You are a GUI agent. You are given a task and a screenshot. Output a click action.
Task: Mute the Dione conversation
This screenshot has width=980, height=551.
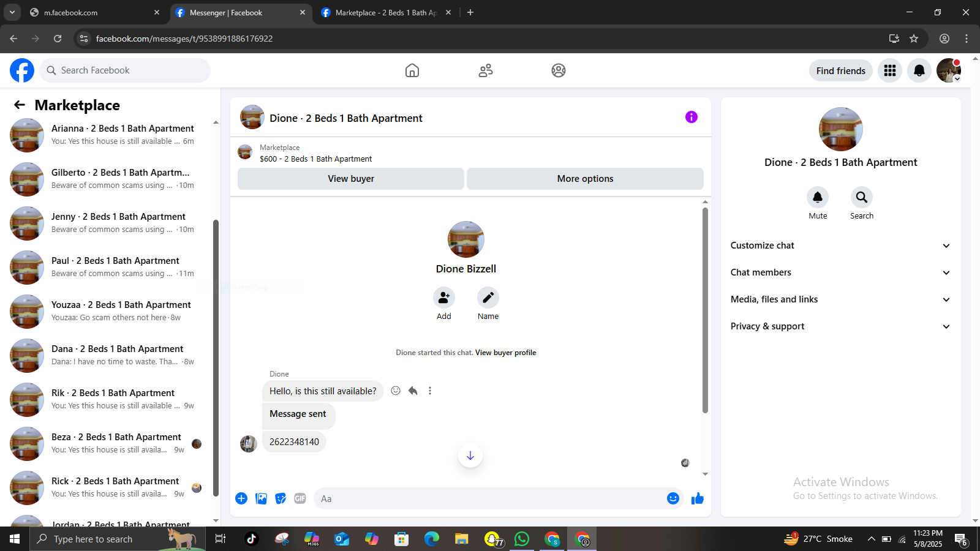click(818, 197)
